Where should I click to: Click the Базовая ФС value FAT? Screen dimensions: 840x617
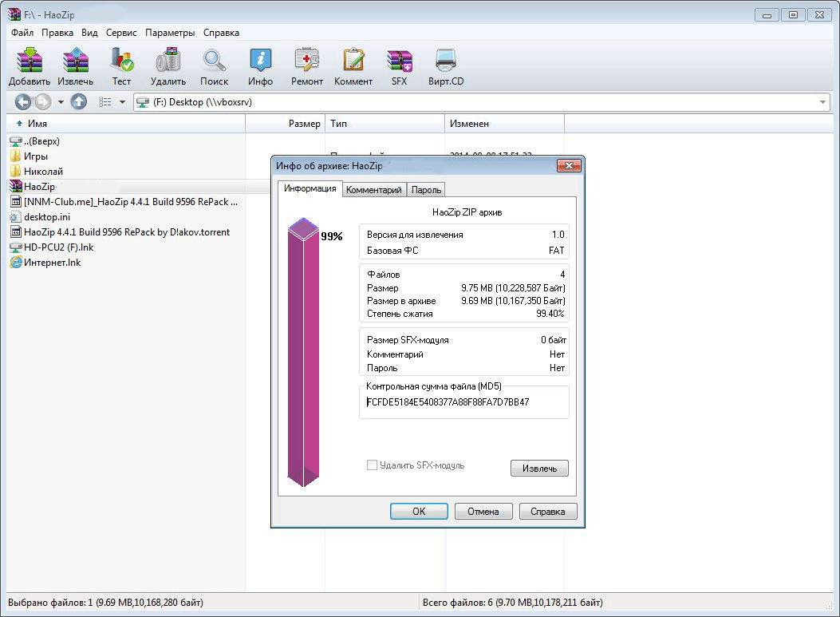point(557,251)
